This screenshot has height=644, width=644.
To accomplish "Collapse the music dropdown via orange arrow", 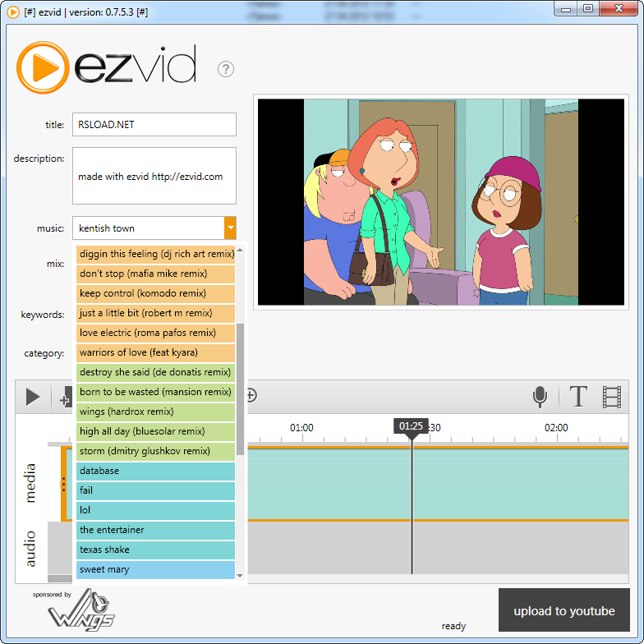I will coord(230,228).
